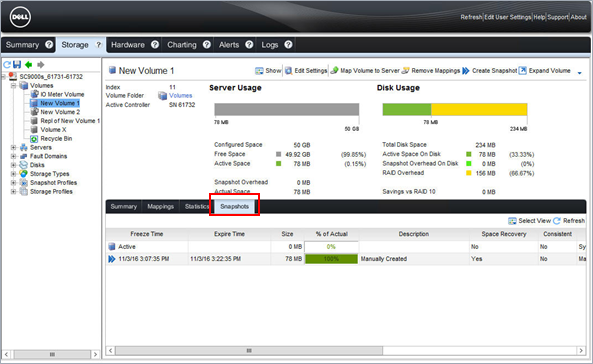
Task: Select the Snapshots volume sub-tab
Action: pos(234,207)
